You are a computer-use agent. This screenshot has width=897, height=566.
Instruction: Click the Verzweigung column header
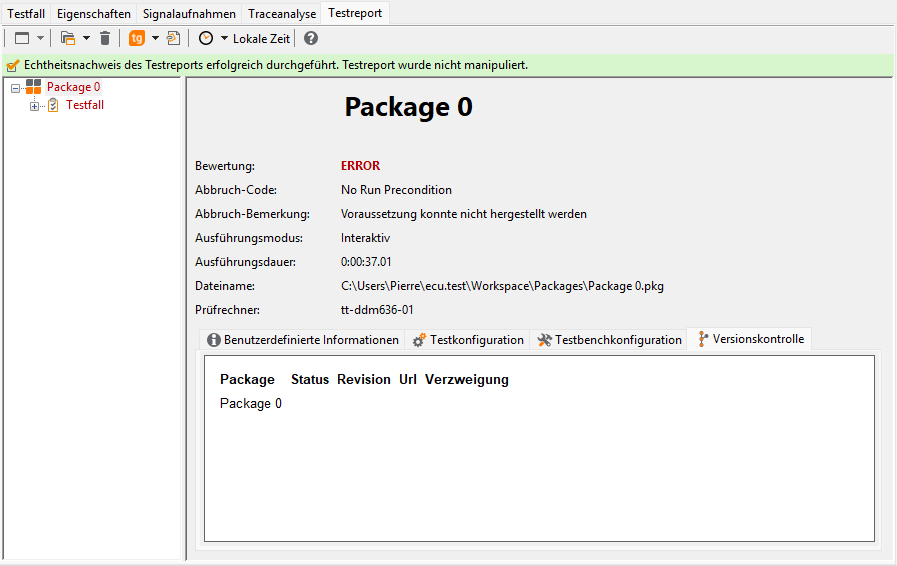pos(467,379)
